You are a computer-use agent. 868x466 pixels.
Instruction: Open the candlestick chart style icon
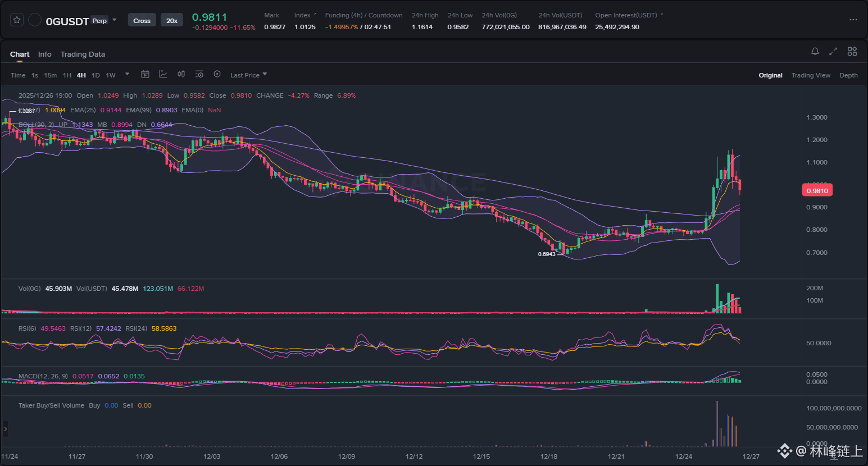click(181, 74)
